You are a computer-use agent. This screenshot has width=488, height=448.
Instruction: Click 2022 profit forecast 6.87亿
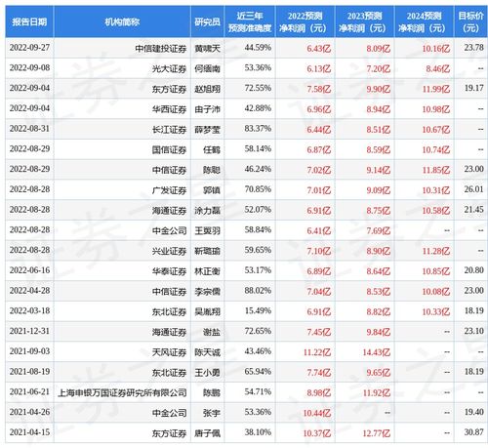click(319, 149)
